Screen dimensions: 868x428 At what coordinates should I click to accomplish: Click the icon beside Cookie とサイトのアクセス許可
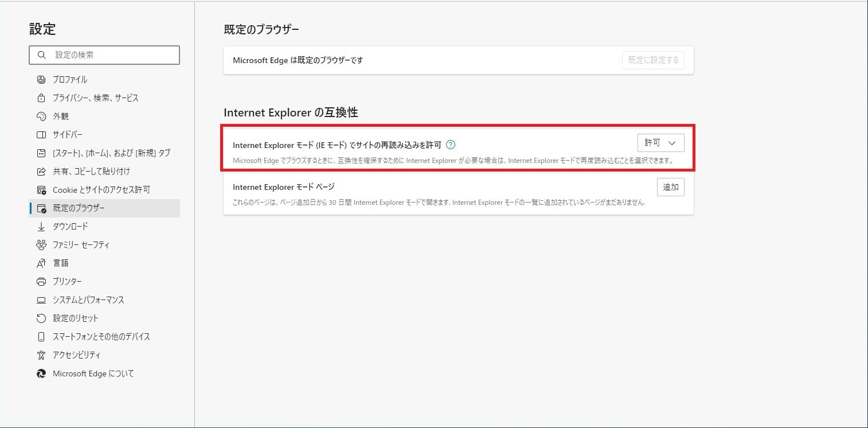[x=41, y=190]
